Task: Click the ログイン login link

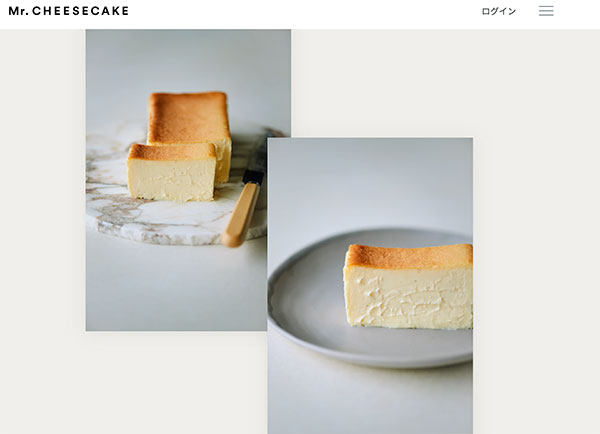Action: click(x=499, y=11)
